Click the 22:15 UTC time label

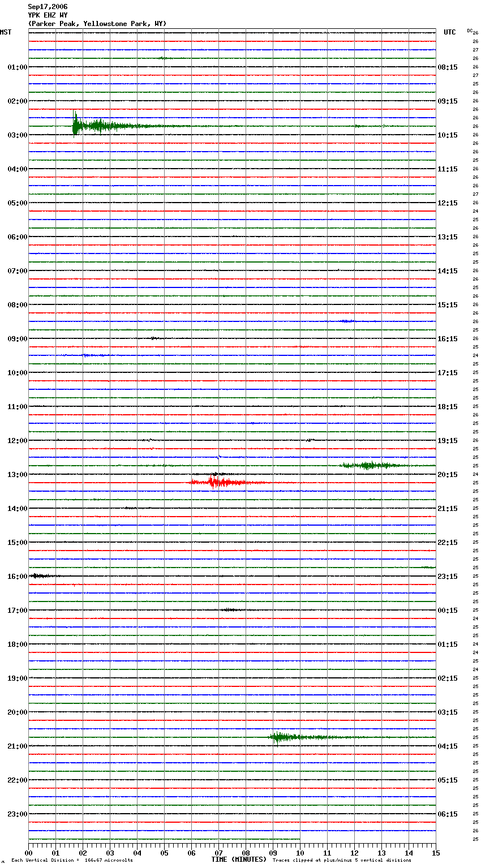pos(448,543)
